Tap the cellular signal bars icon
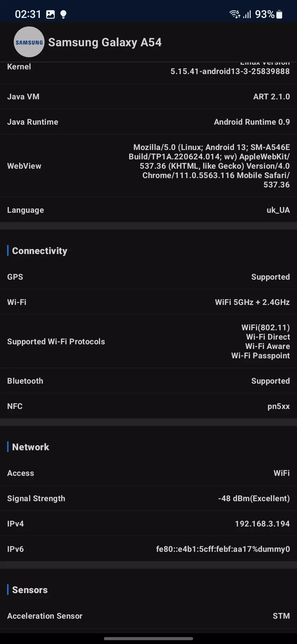The height and width of the screenshot is (644, 297). pyautogui.click(x=247, y=14)
